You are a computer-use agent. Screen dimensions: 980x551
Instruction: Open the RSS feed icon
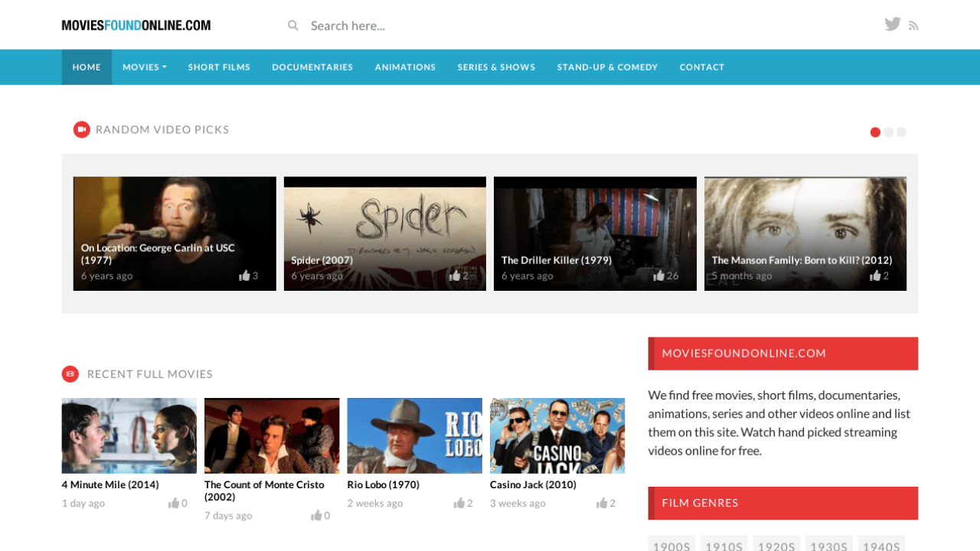point(913,26)
